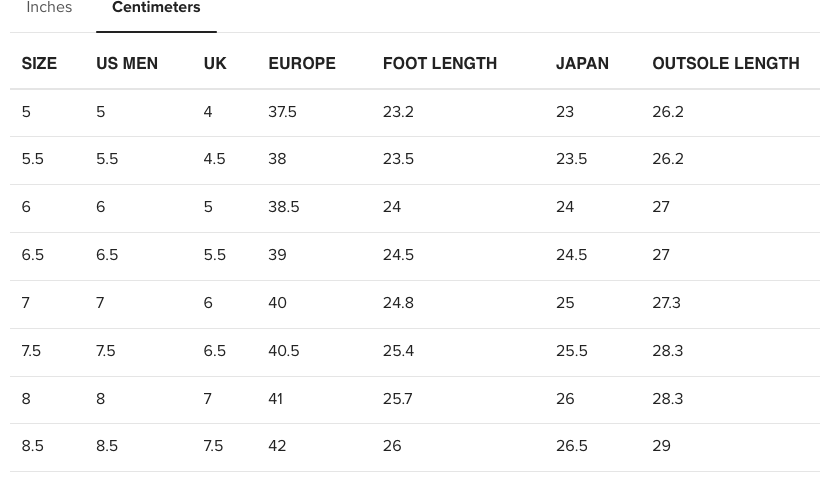Screen dimensions: 820x485
Task: Select Europe size 37.5 cell
Action: (282, 112)
